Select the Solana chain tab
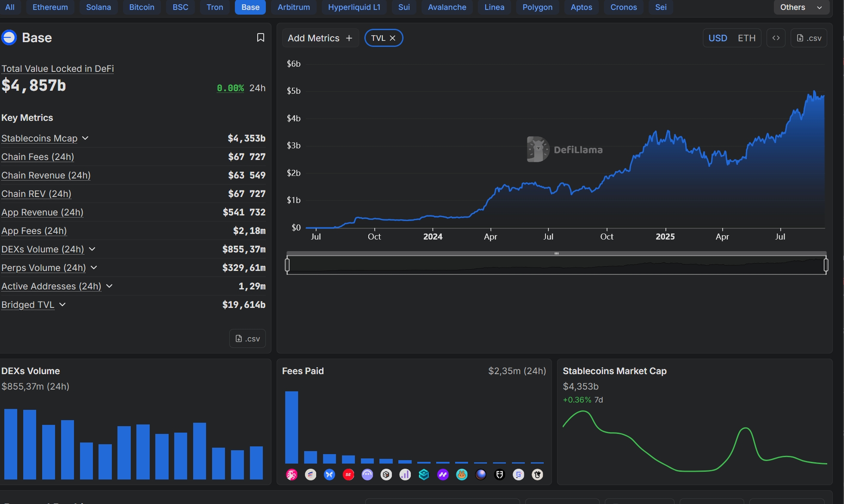 [x=98, y=7]
